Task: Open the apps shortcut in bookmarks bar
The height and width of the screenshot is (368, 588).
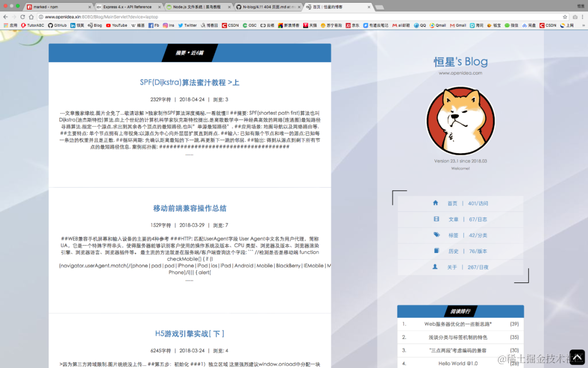Action: tap(10, 26)
